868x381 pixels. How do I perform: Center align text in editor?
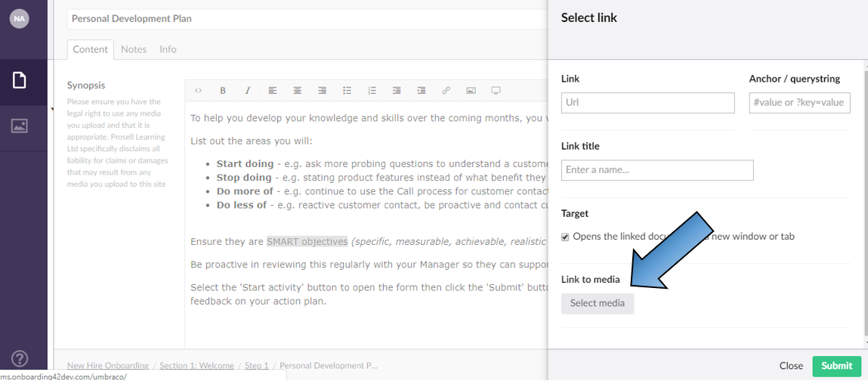point(298,90)
